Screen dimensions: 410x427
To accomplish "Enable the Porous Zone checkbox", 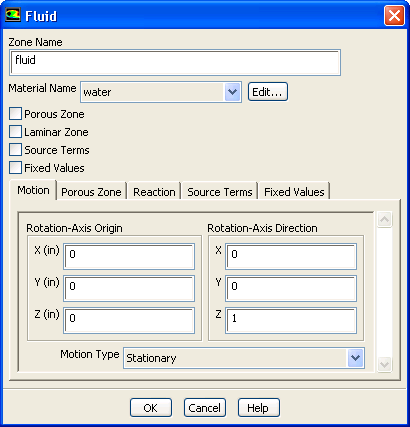I will coord(16,114).
